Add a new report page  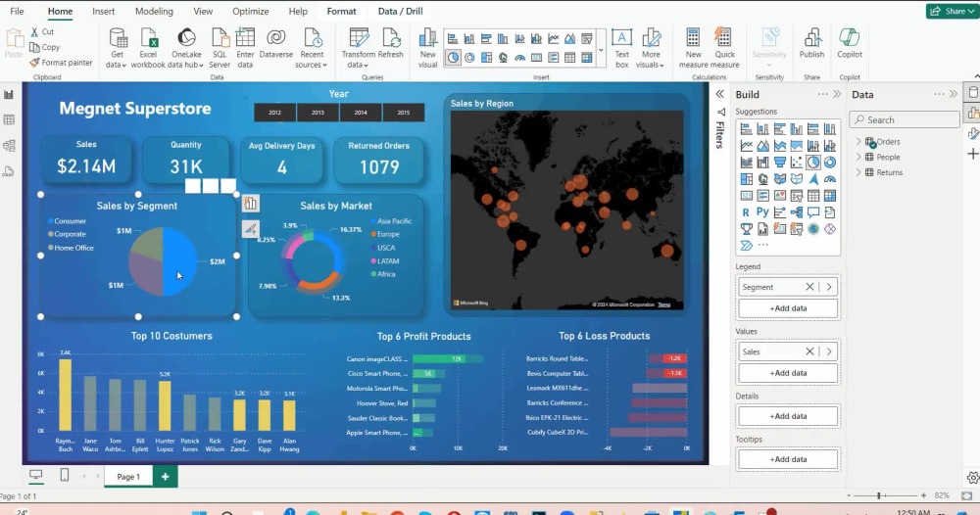tap(165, 476)
